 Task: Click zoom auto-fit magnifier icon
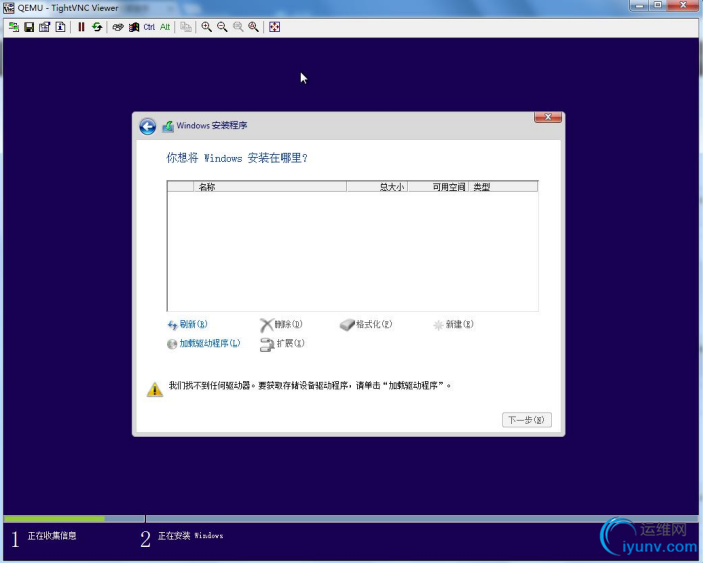(254, 27)
